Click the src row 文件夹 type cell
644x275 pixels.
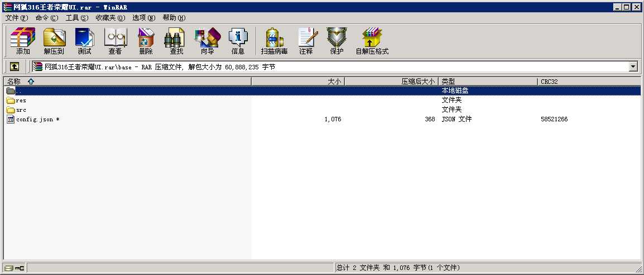pyautogui.click(x=451, y=110)
